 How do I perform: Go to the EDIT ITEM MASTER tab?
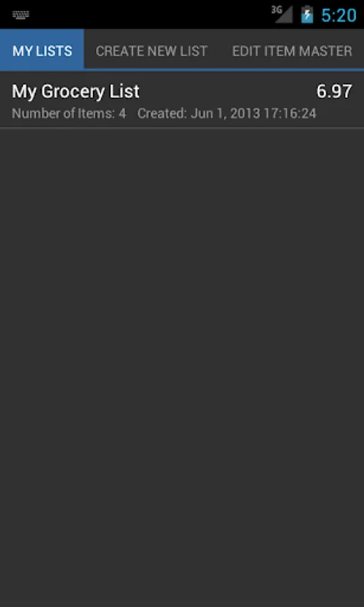click(292, 51)
